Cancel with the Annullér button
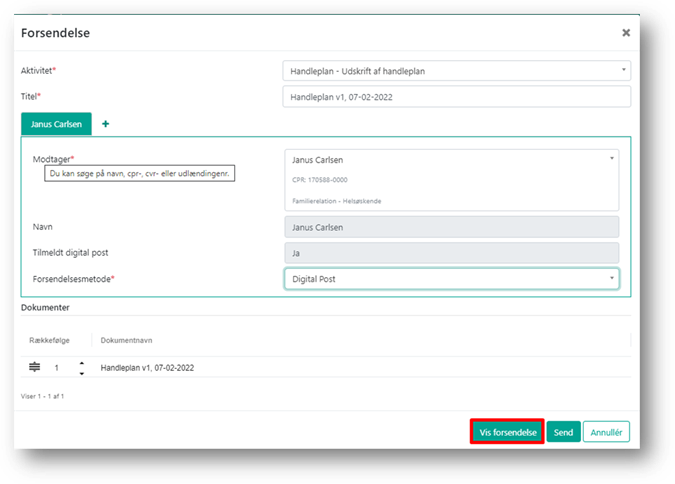The image size is (675, 484). click(x=606, y=432)
